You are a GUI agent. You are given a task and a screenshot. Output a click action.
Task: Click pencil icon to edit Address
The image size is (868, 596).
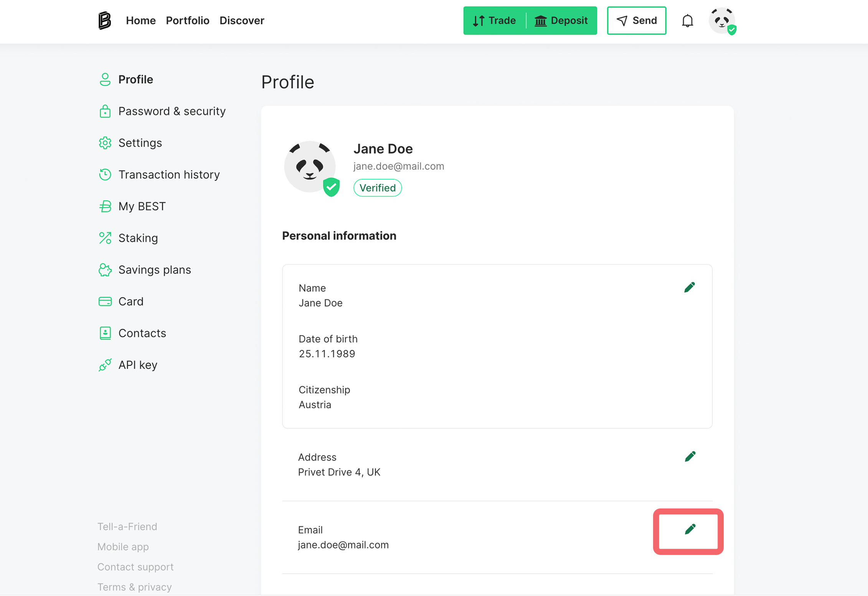[690, 457]
